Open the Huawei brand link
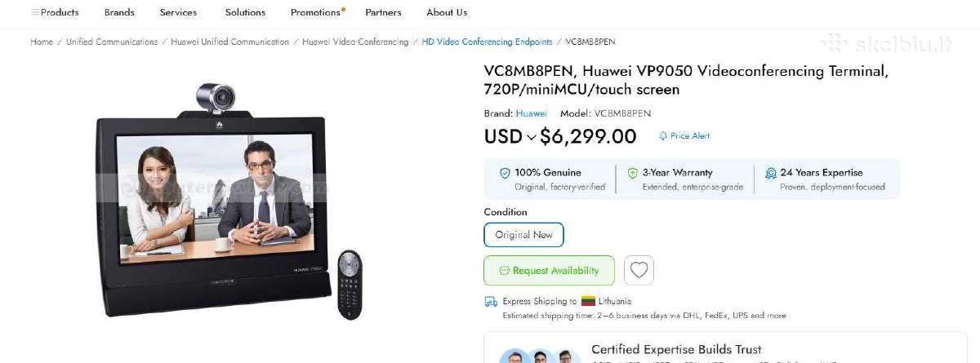The width and height of the screenshot is (980, 363). [x=531, y=113]
